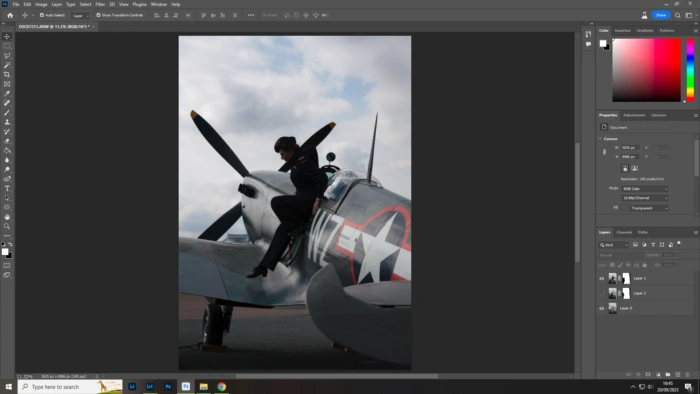The height and width of the screenshot is (394, 700).
Task: Click more options three dots in options bar
Action: [251, 15]
